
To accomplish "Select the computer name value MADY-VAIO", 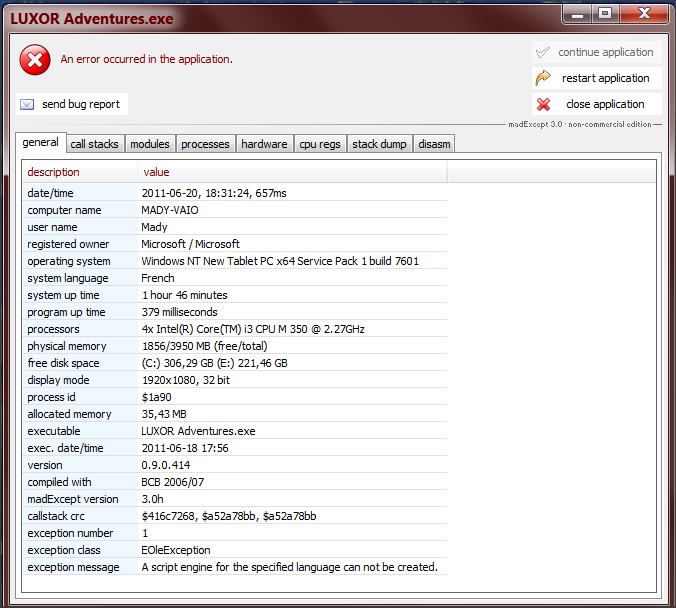I will (170, 210).
